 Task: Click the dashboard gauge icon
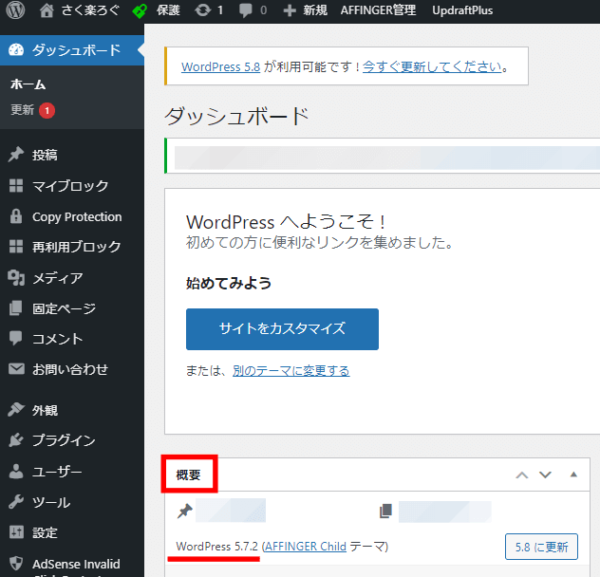16,50
